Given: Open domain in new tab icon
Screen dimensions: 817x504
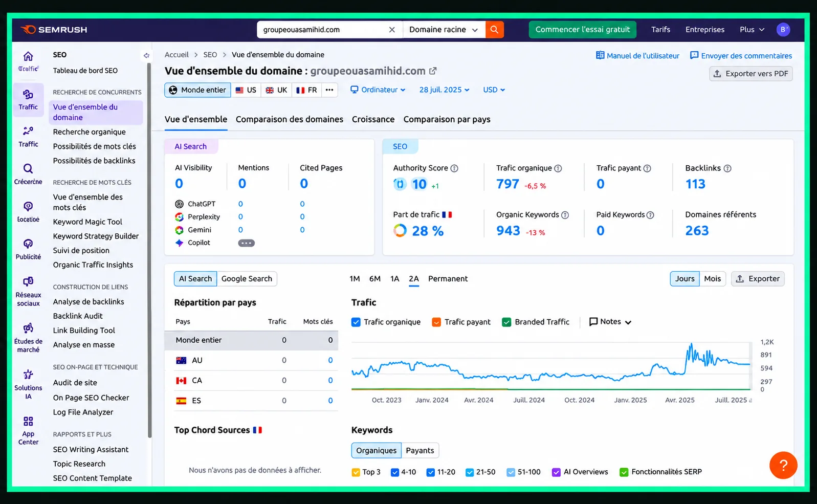Looking at the screenshot, I should pos(433,71).
